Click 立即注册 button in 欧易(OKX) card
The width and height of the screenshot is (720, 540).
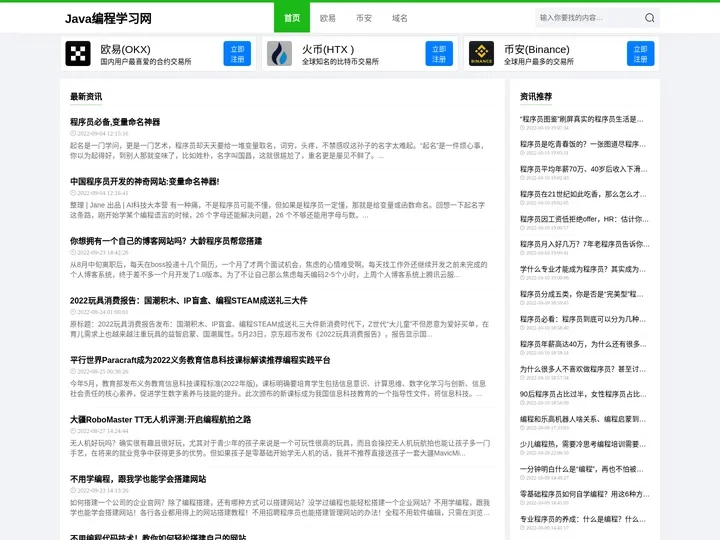237,54
